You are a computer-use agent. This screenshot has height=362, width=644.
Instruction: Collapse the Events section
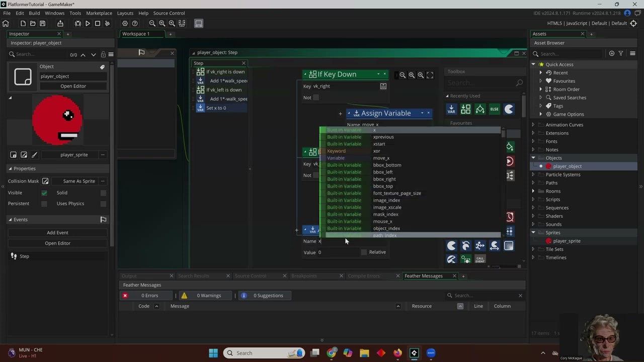pos(10,220)
